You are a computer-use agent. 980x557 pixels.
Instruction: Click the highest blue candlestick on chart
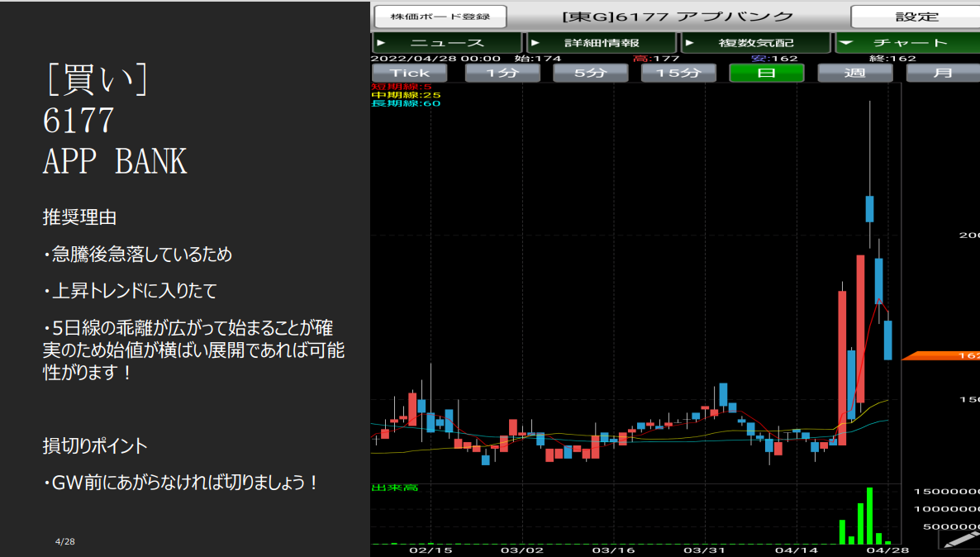coord(869,208)
